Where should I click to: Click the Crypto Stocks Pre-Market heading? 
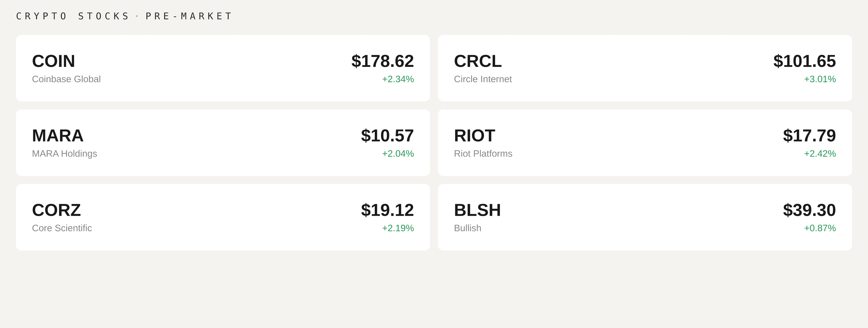[124, 16]
